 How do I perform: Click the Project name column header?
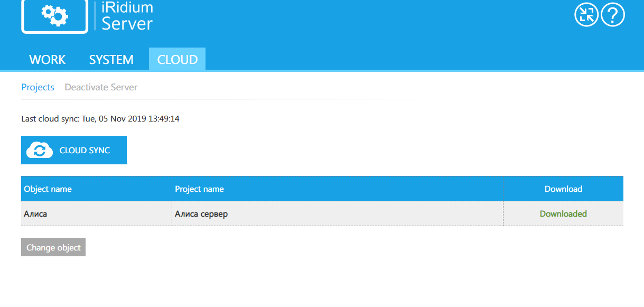(x=200, y=189)
